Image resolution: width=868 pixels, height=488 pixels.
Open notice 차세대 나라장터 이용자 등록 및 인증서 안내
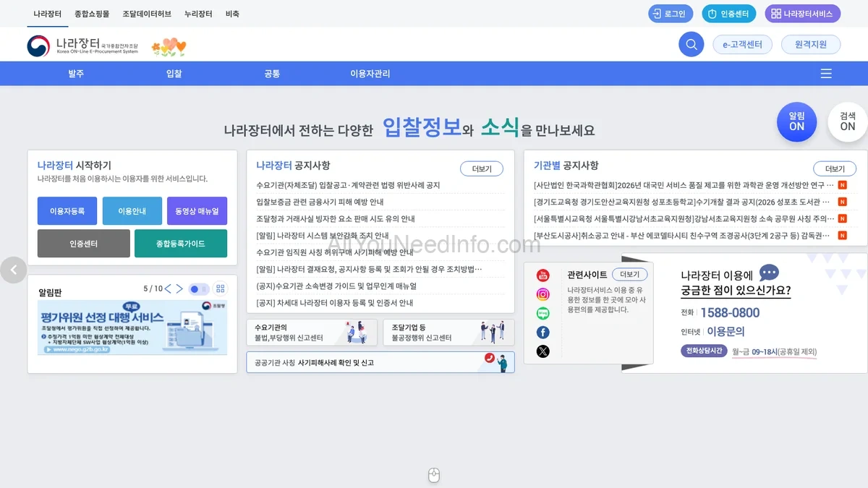[335, 303]
